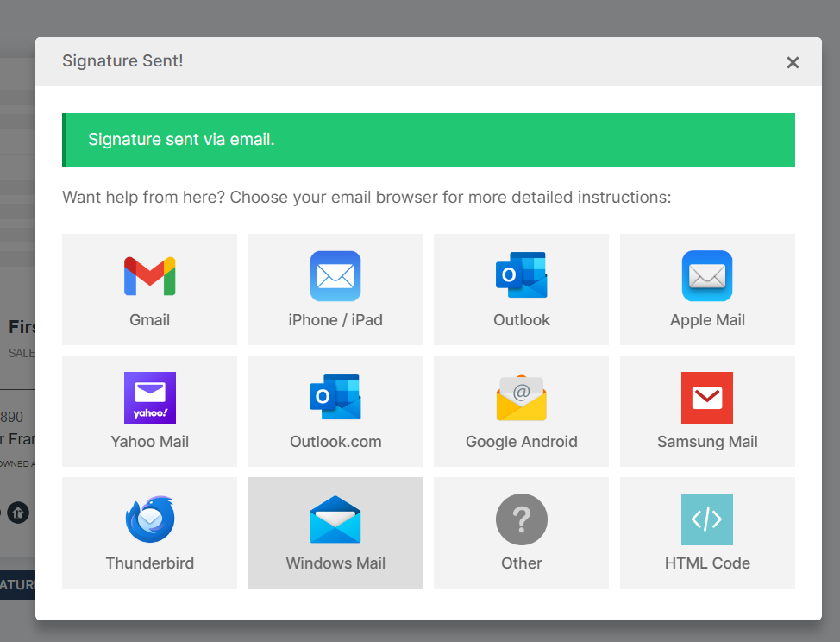Viewport: 840px width, 642px height.
Task: Click the 'Want help from here?' instruction text
Action: coord(367,198)
